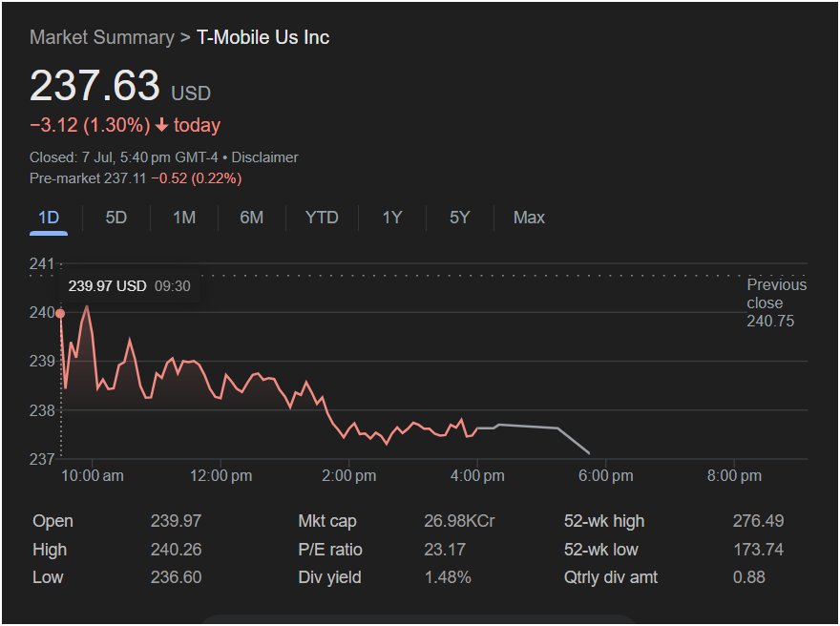
Task: Click the 239.97 USD chart tooltip
Action: 129,286
